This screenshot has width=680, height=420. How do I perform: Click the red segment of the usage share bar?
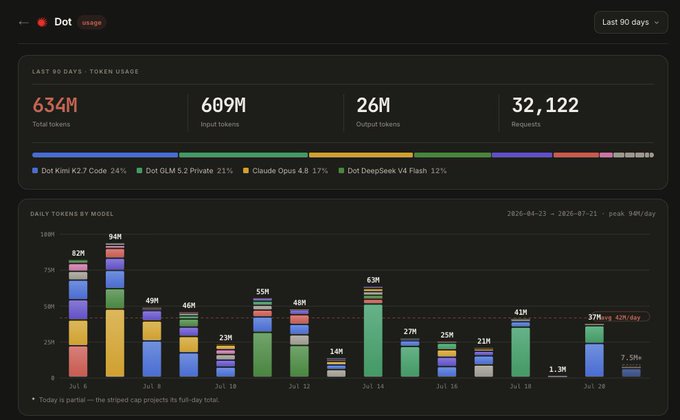[x=576, y=155]
